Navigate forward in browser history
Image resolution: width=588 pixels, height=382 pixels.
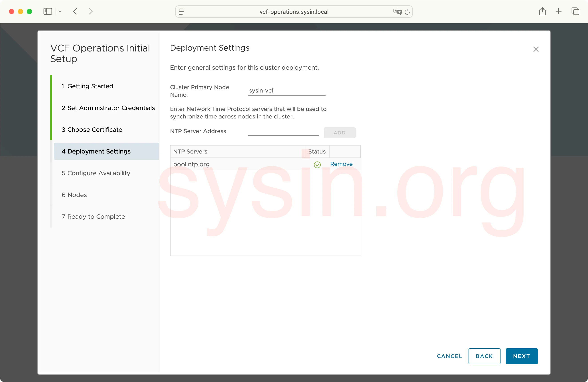pos(91,11)
